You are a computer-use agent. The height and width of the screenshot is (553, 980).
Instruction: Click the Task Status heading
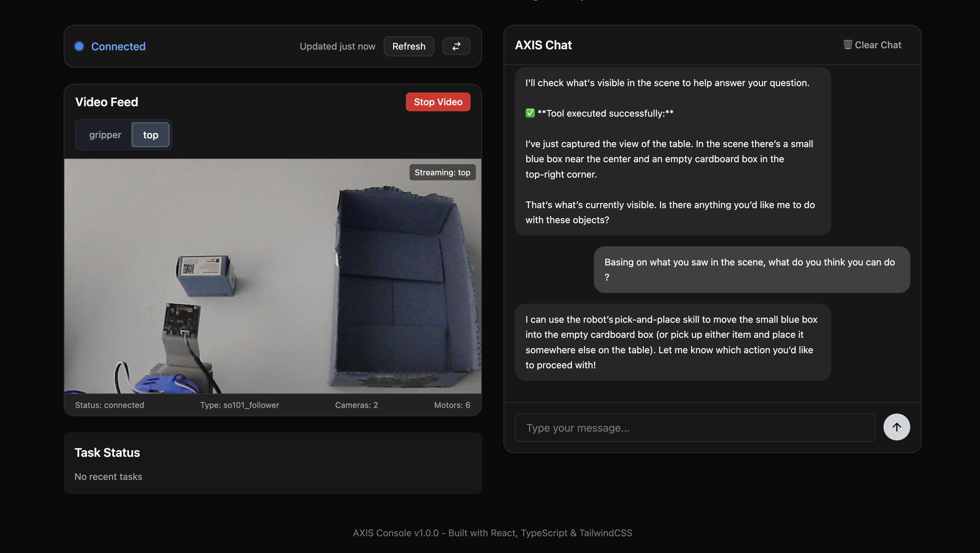pos(107,452)
